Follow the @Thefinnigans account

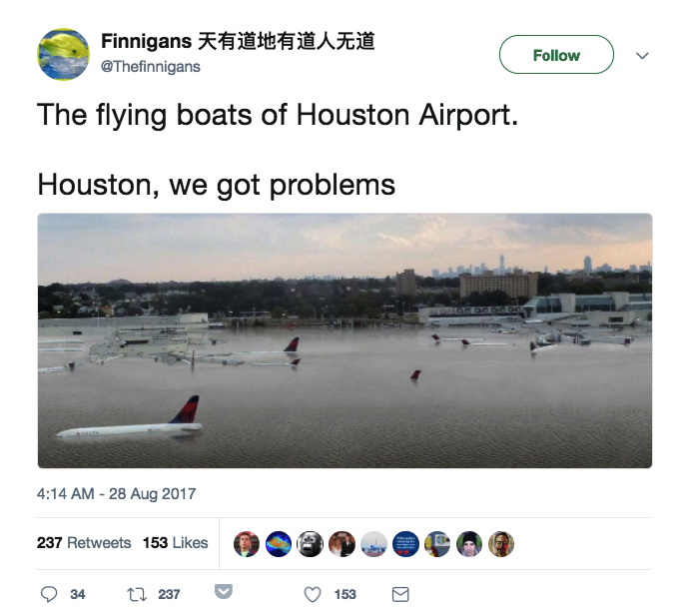point(556,55)
